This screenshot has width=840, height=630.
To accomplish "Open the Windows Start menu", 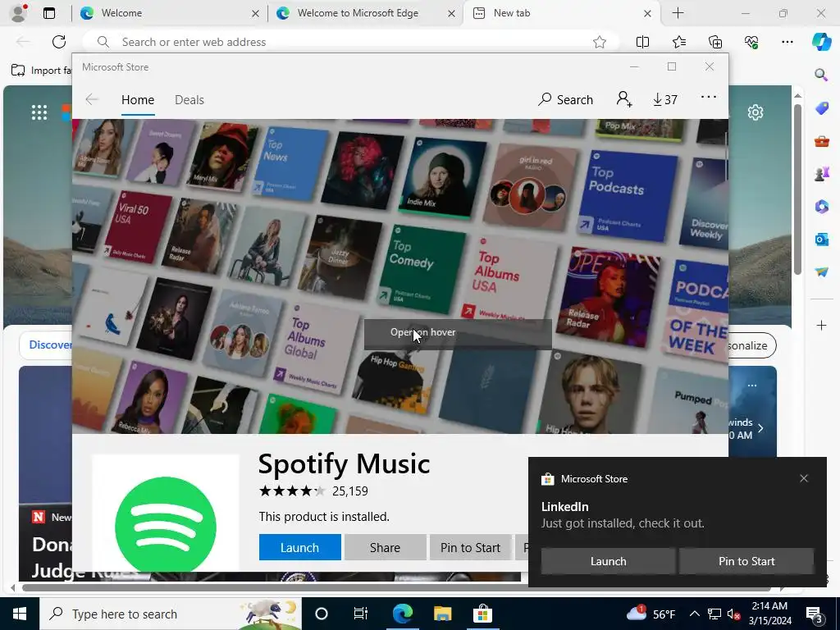I will pos(20,614).
